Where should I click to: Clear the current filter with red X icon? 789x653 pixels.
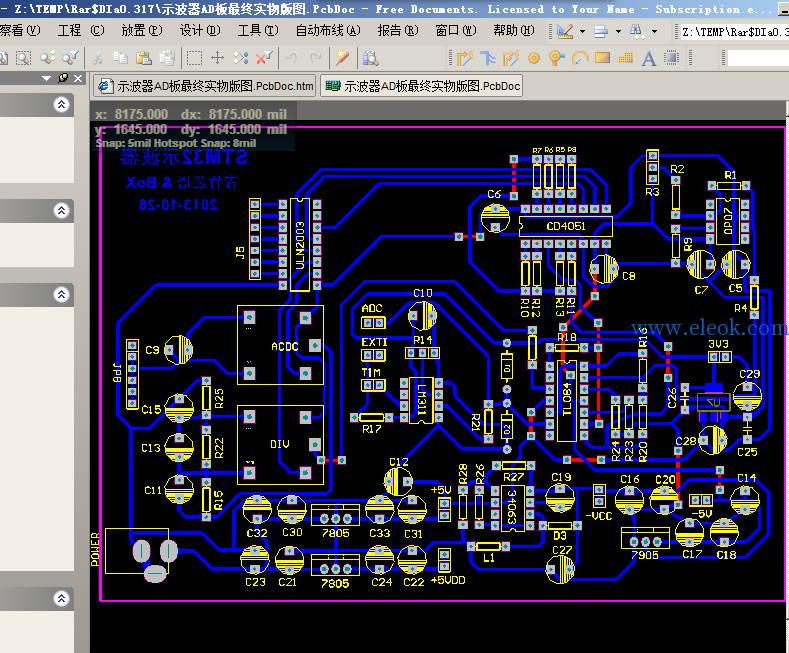click(x=264, y=58)
